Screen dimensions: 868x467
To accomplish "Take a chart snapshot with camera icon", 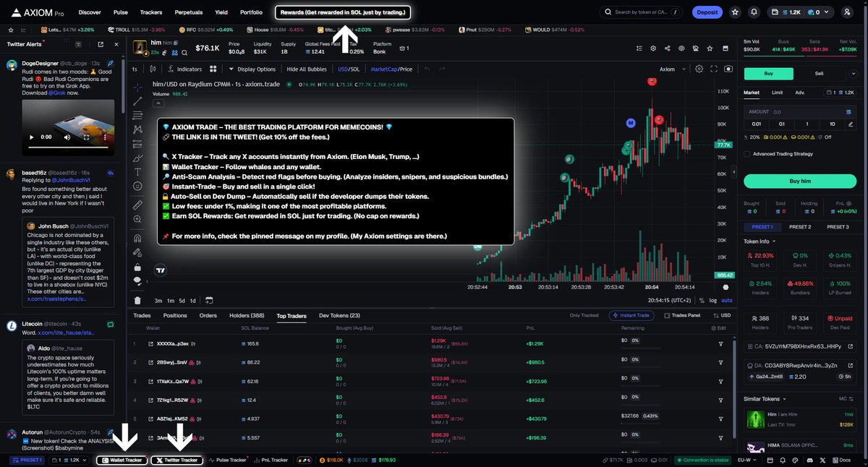I will click(x=728, y=69).
